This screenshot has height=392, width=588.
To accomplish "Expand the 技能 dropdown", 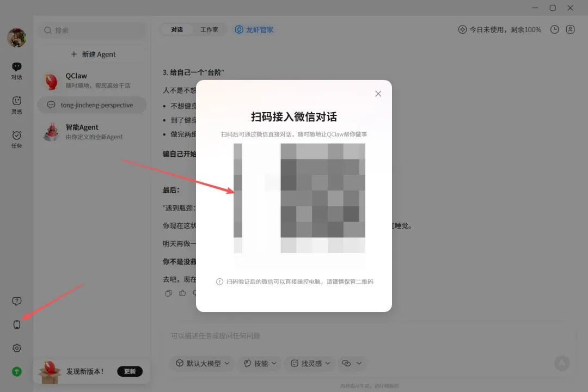I will [260, 363].
